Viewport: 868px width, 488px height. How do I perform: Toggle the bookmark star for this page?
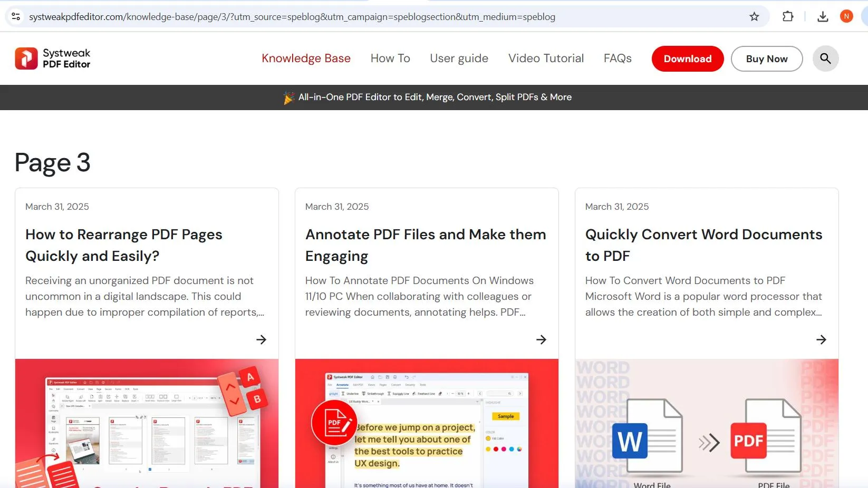pyautogui.click(x=754, y=16)
